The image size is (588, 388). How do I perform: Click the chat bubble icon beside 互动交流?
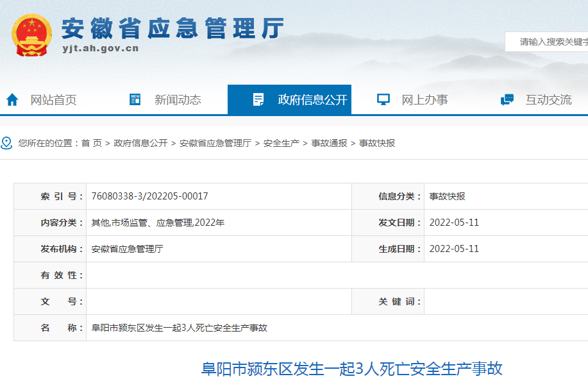(507, 99)
